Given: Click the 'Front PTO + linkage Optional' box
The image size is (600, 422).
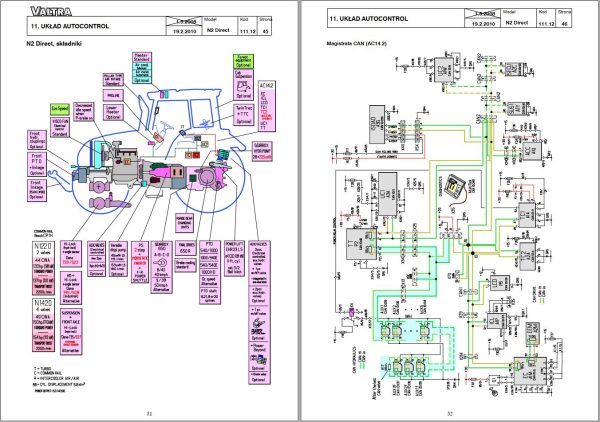Looking at the screenshot, I should [37, 164].
